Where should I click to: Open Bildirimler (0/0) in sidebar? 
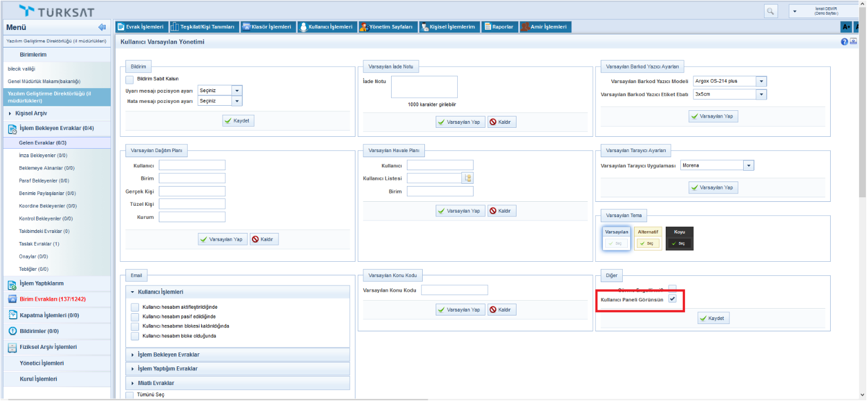(x=38, y=331)
